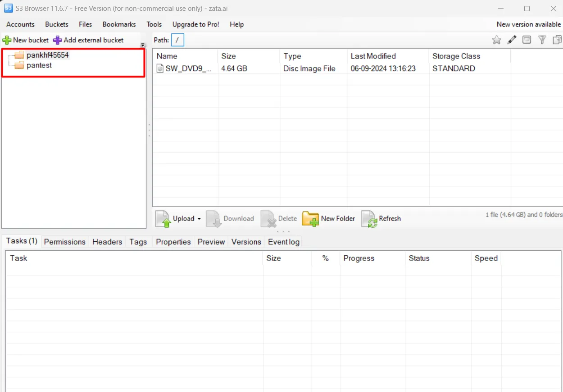The width and height of the screenshot is (563, 392).
Task: Click the pankhf45654 bucket folder icon
Action: pyautogui.click(x=19, y=55)
